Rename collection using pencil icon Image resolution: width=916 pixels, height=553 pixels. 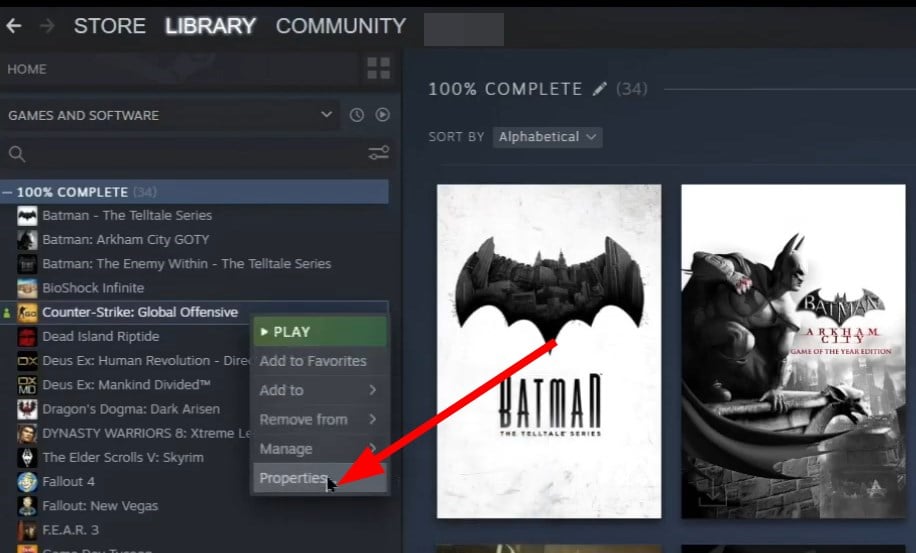tap(599, 89)
